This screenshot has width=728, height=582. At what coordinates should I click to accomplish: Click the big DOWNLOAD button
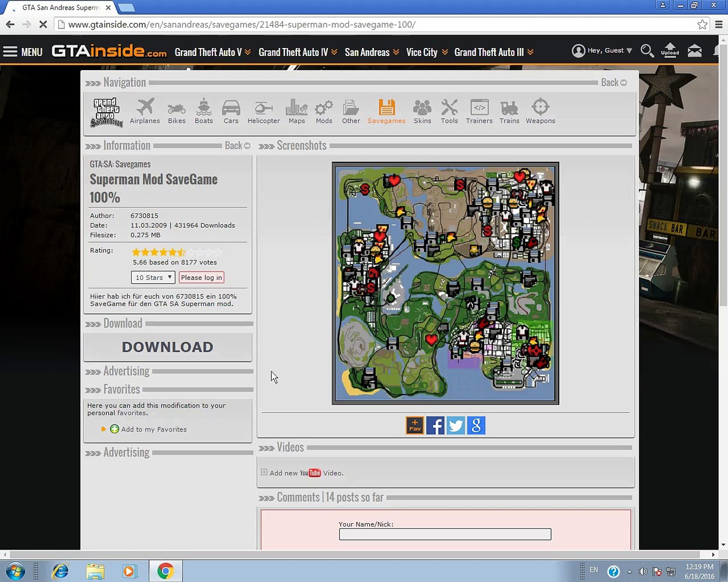(x=168, y=347)
